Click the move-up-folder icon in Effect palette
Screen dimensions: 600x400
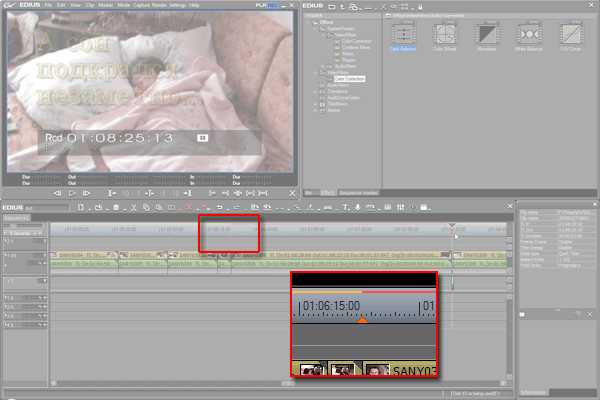point(342,7)
